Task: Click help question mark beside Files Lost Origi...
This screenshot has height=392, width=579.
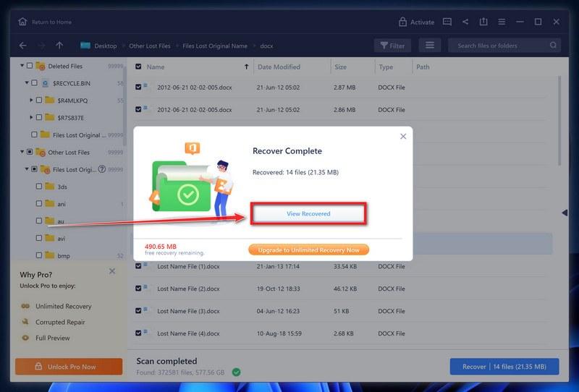Action: pyautogui.click(x=102, y=169)
